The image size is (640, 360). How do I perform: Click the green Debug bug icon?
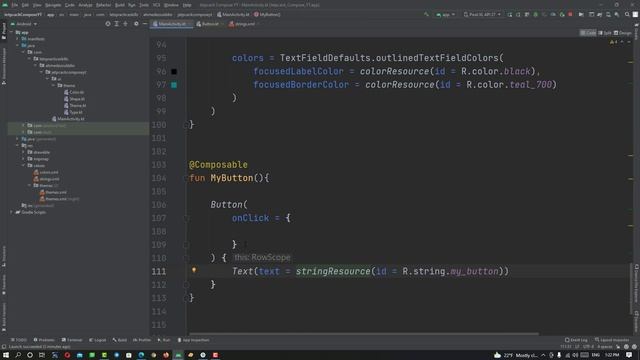tap(536, 15)
